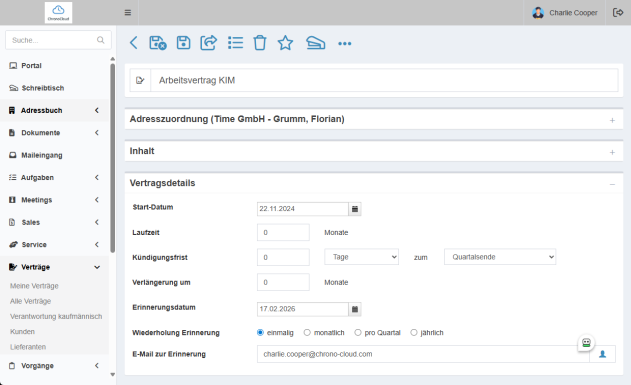
Task: Collapse the Vertragsdetails section with minus
Action: click(x=612, y=184)
